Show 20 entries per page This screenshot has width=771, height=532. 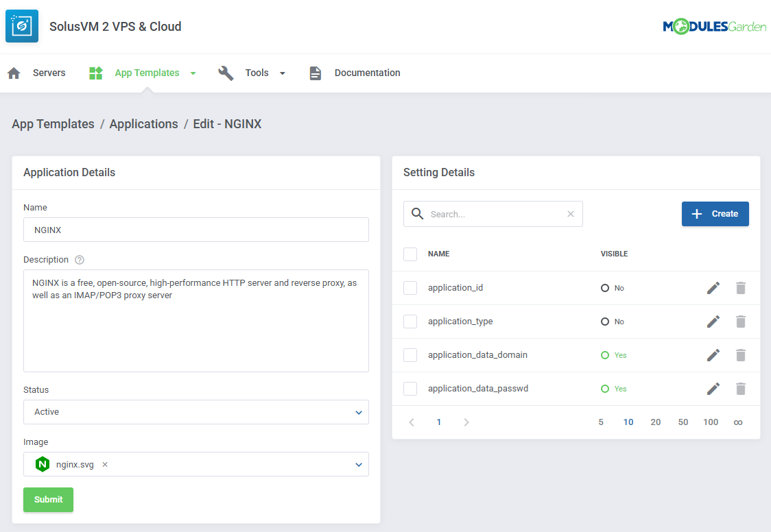[x=656, y=422]
